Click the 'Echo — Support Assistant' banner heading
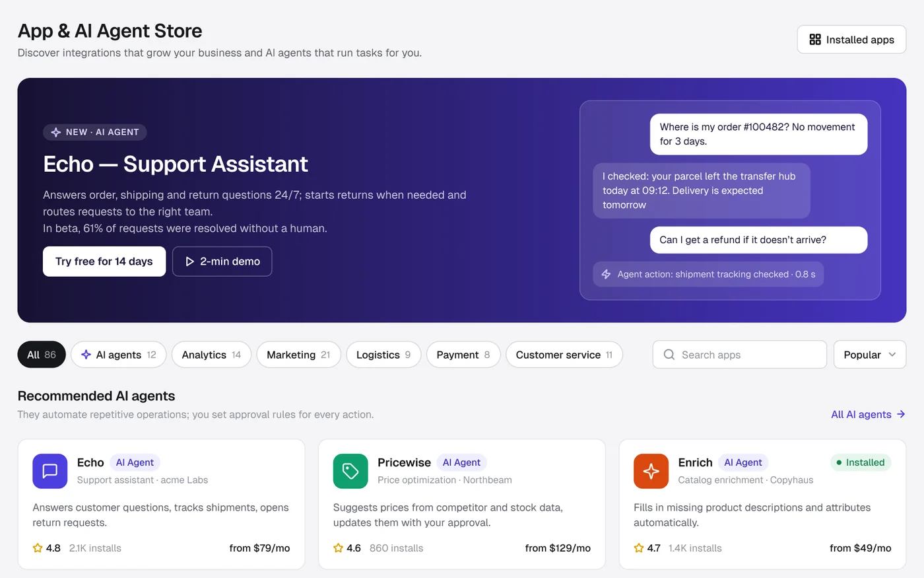This screenshot has width=924, height=578. click(x=176, y=164)
